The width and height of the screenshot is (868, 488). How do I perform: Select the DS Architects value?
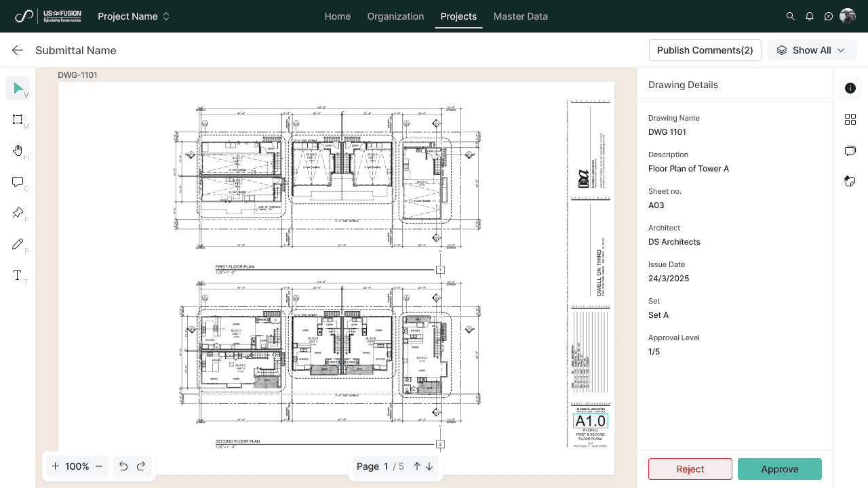(674, 242)
